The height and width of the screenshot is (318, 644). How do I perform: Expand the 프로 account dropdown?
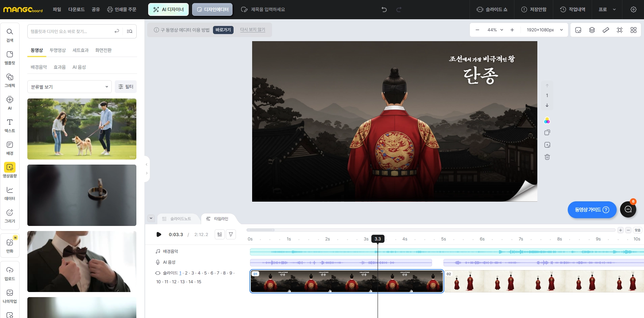[x=607, y=9]
